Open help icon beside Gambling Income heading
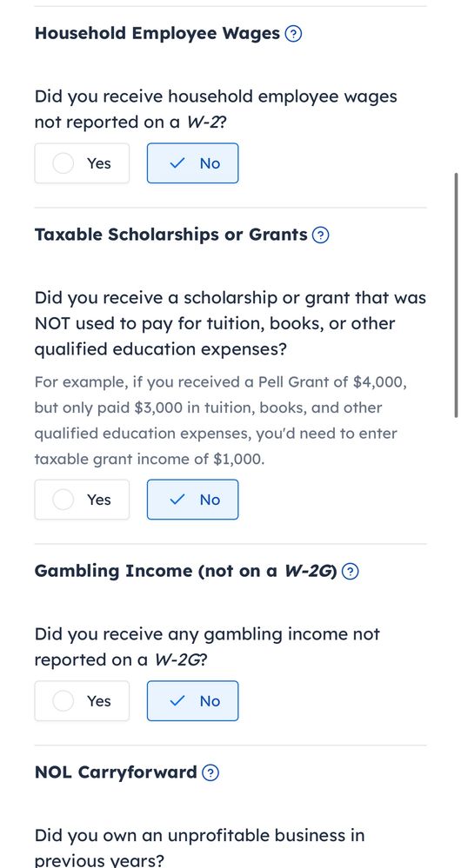 [x=351, y=572]
